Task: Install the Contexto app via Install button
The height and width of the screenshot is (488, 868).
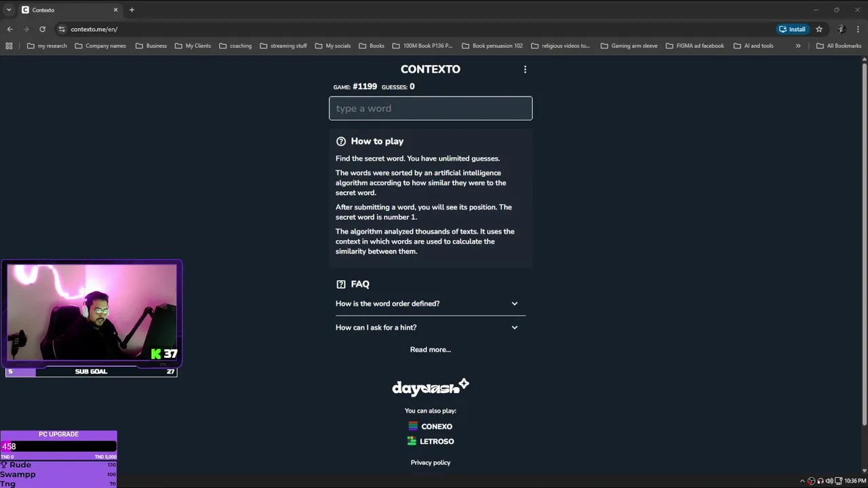Action: point(793,29)
